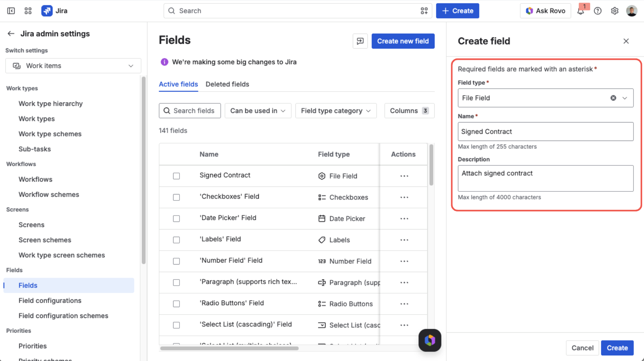
Task: Open Work type schemes in sidebar
Action: coord(50,134)
